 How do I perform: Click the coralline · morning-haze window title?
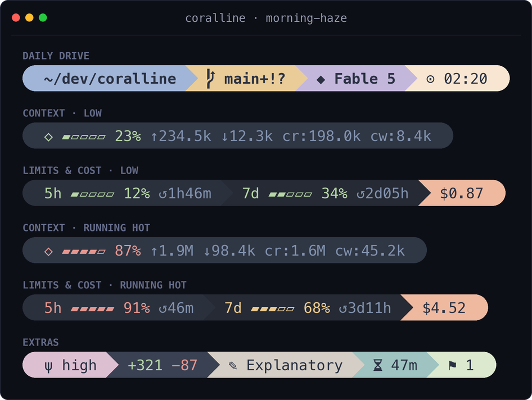pyautogui.click(x=266, y=18)
